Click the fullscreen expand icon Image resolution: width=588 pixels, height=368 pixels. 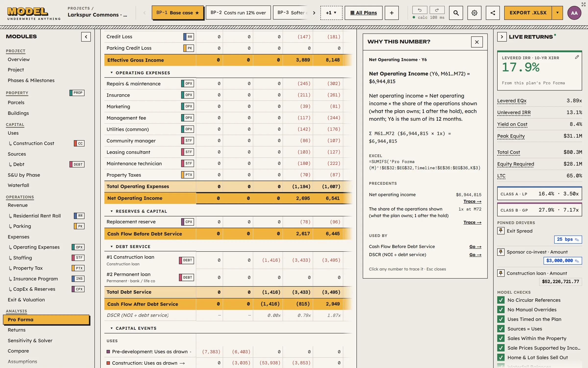[x=583, y=4]
